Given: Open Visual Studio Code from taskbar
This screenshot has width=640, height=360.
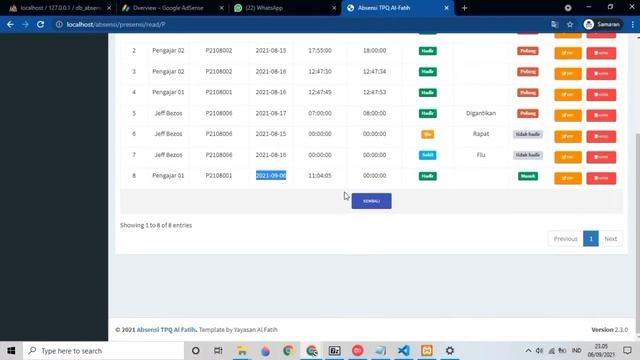Looking at the screenshot, I should click(404, 351).
